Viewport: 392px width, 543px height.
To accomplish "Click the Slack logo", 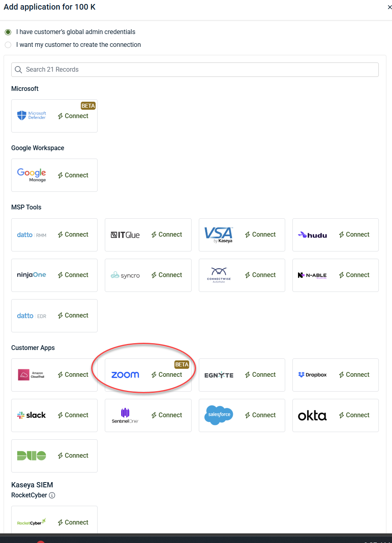I will pos(32,415).
